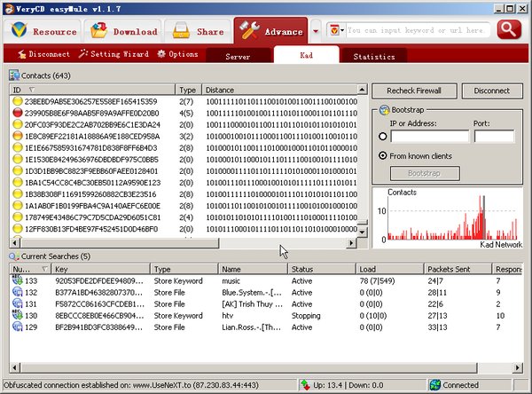Click the search 131 store file icon
This screenshot has height=394, width=532.
pos(18,303)
